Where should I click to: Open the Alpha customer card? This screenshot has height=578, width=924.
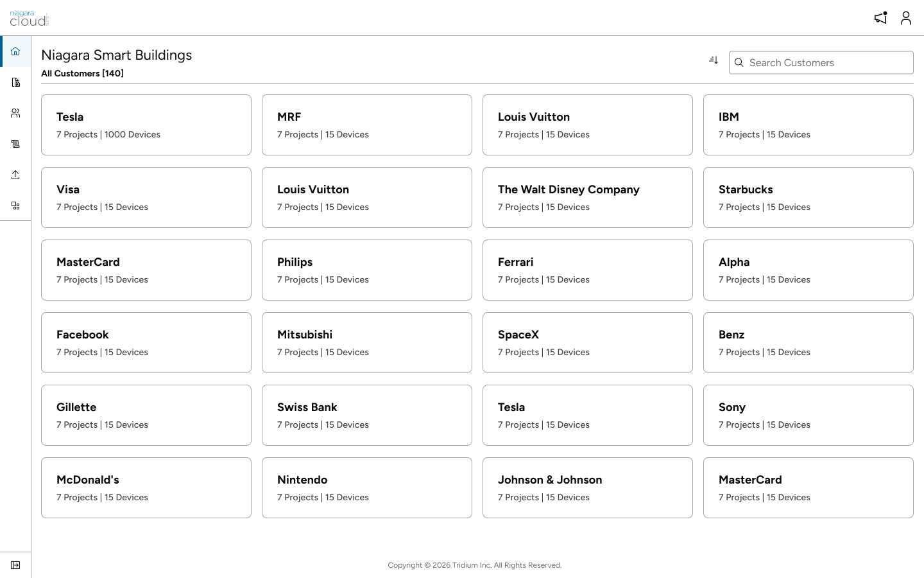point(809,270)
